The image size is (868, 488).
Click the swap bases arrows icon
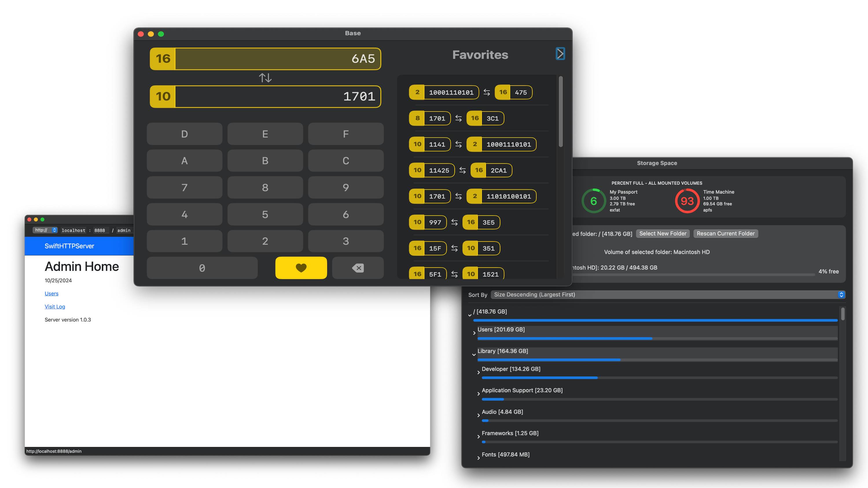265,78
